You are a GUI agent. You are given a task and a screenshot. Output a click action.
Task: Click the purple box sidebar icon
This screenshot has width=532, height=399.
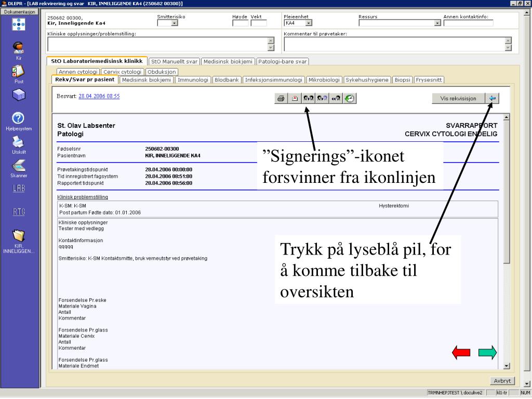pos(19,95)
